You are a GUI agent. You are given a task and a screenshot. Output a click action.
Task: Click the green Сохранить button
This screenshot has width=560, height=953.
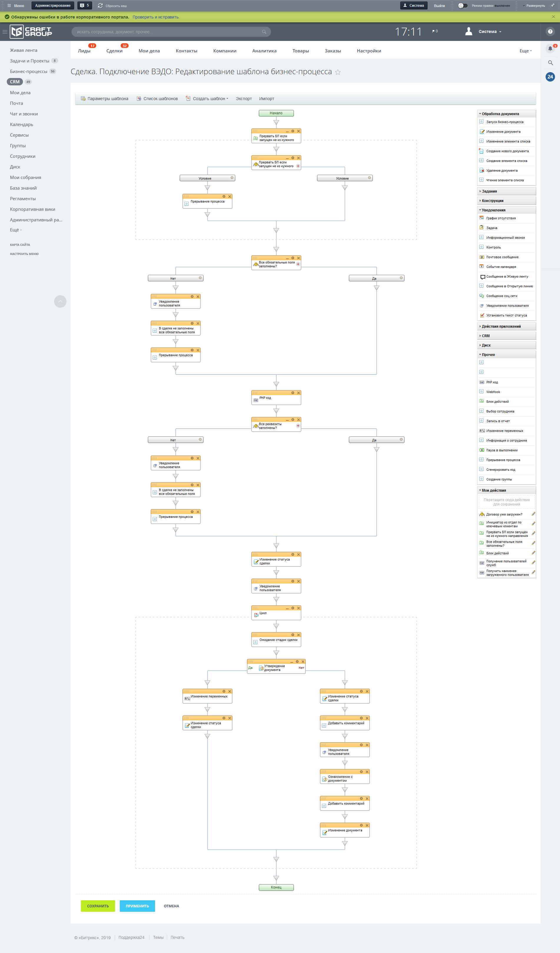tap(98, 906)
